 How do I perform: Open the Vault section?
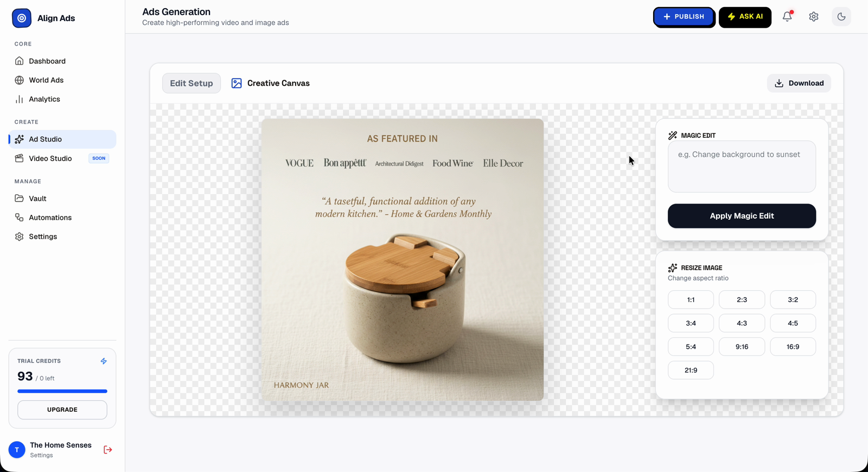[62, 199]
